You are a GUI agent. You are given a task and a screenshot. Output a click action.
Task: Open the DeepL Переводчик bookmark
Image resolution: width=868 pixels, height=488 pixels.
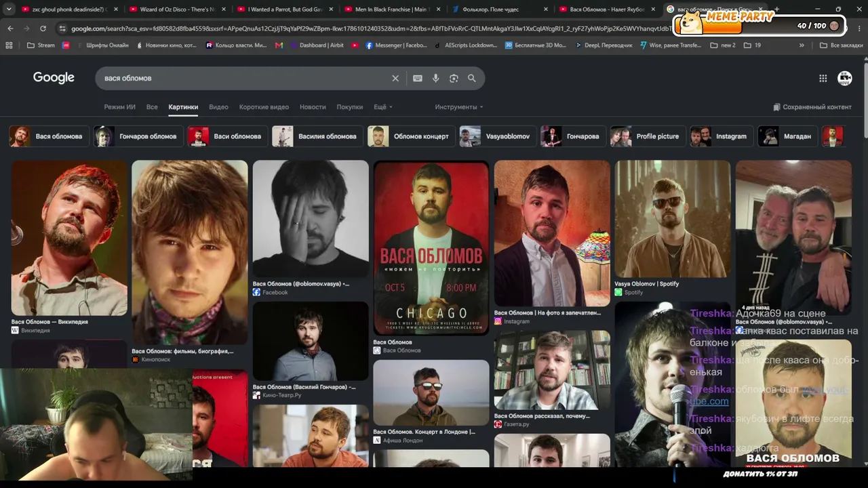tap(604, 45)
